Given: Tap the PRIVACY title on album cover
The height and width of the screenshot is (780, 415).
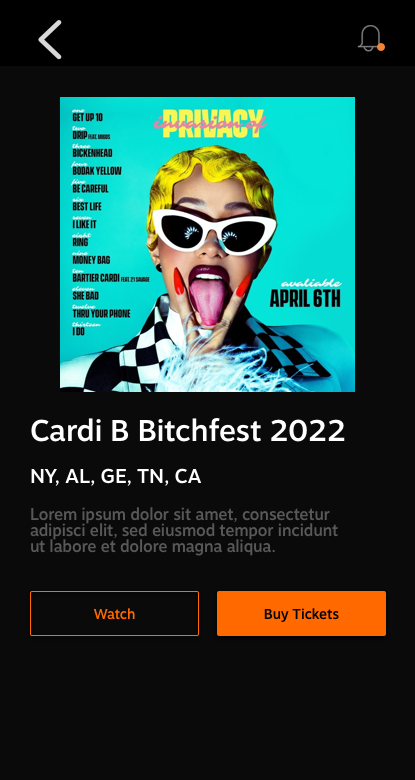Looking at the screenshot, I should click(213, 122).
